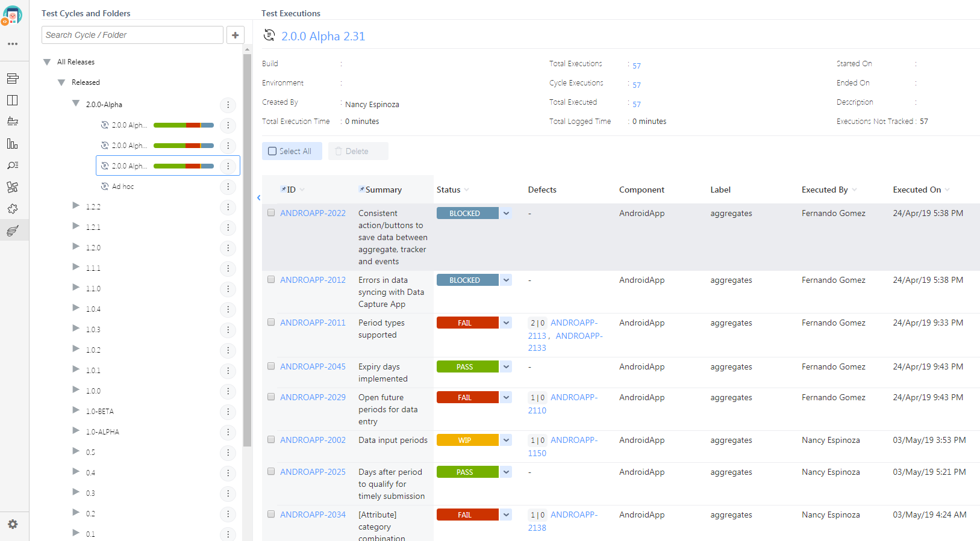Open the Add-ons puzzle icon

13,208
